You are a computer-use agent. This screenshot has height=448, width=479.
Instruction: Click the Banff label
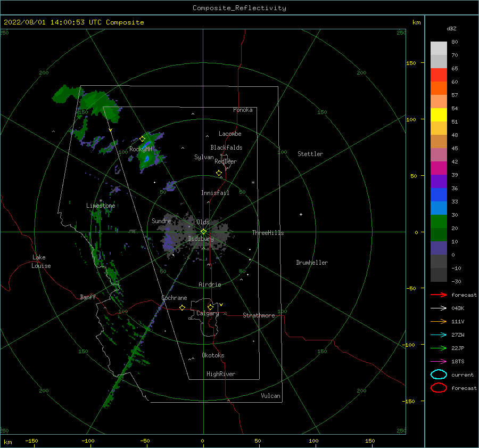[88, 297]
